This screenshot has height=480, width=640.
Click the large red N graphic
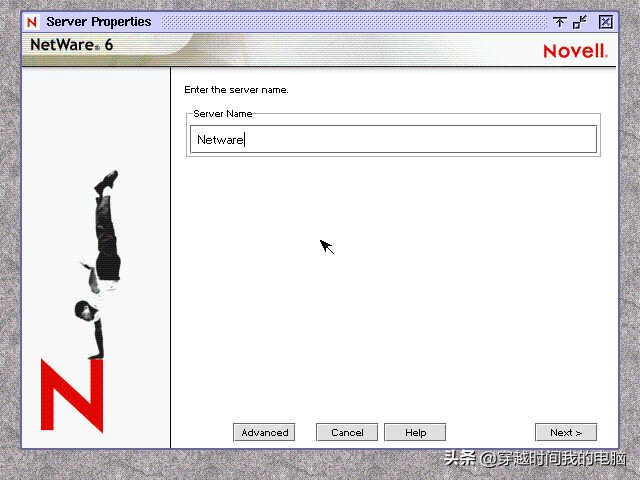pos(71,394)
